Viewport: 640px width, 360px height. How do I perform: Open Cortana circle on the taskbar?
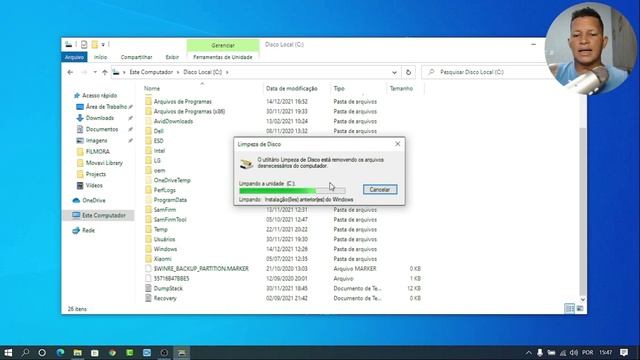(42, 353)
